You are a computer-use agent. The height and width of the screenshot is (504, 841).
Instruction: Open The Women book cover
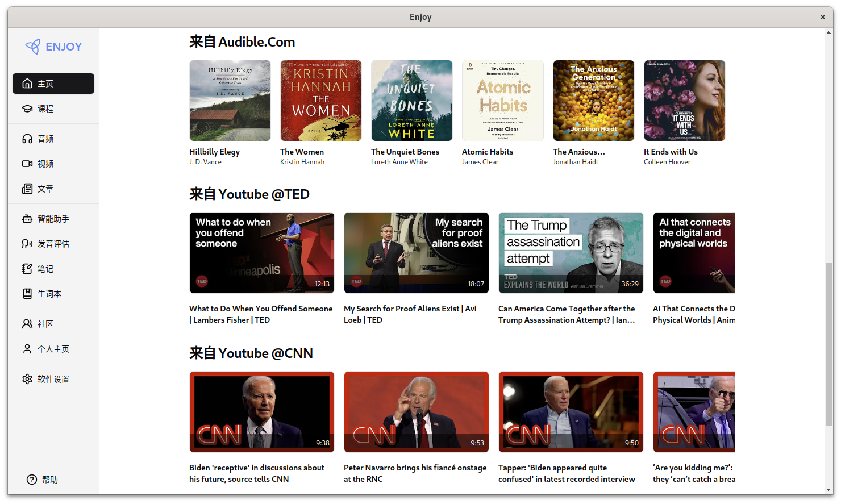(321, 101)
